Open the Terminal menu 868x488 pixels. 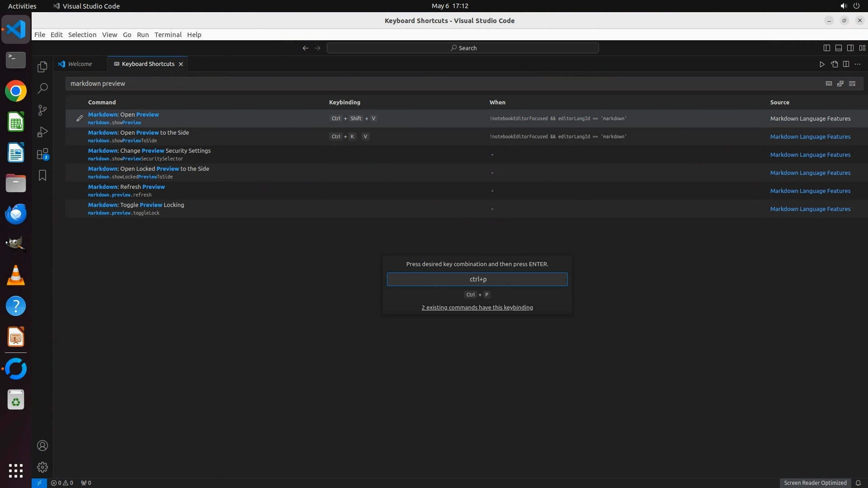click(x=168, y=35)
